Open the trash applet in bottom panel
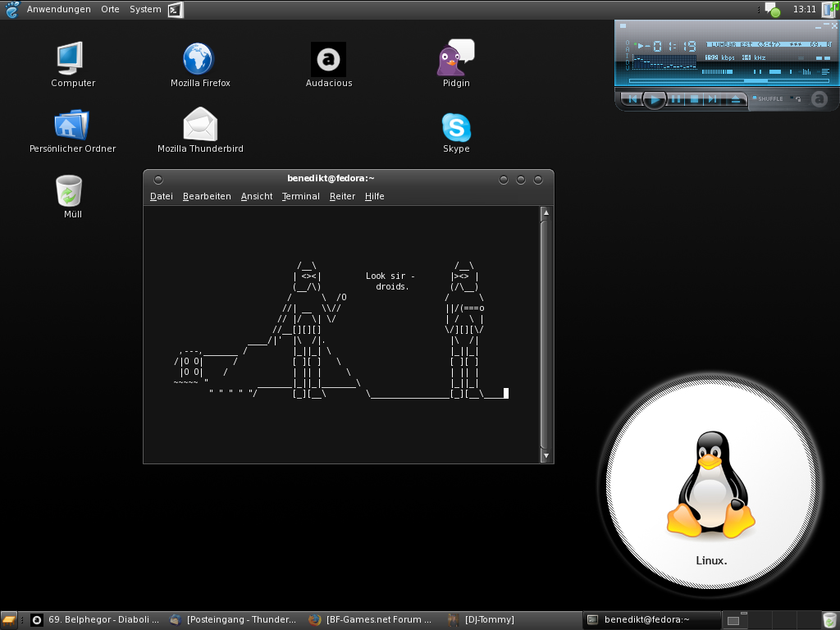 [x=829, y=620]
